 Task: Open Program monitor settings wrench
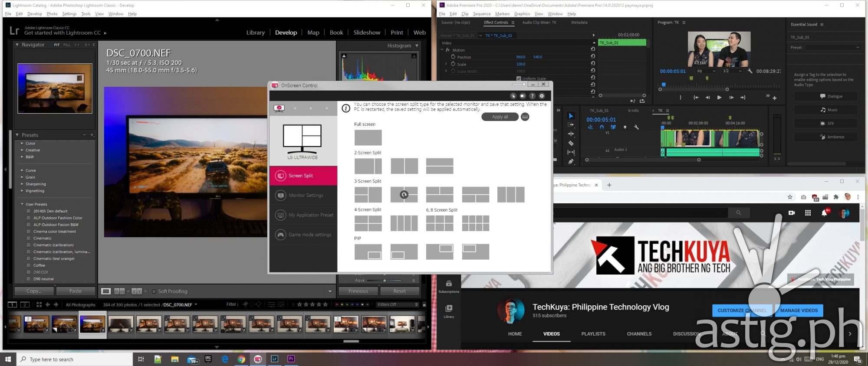pos(750,71)
